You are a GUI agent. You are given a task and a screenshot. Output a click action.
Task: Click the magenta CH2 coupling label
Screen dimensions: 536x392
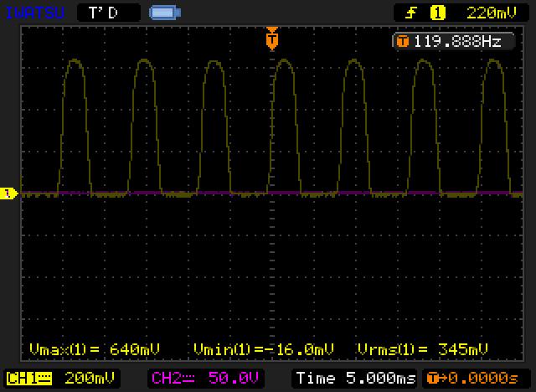pyautogui.click(x=173, y=379)
